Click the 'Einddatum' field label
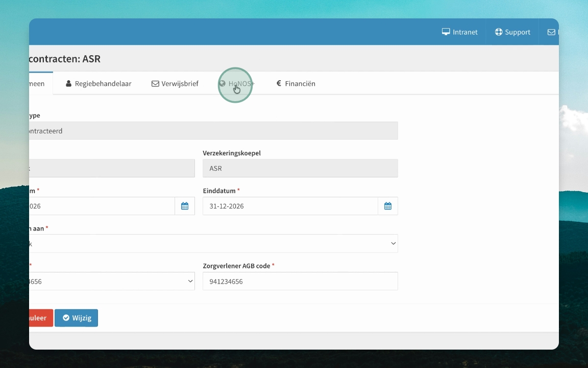The image size is (588, 368). [x=219, y=191]
